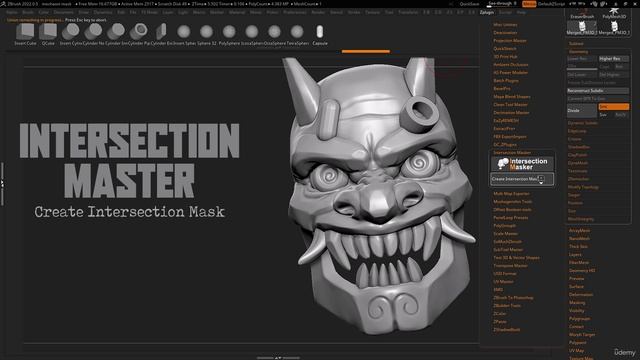Open the Masking subpalette
The image size is (640, 360).
click(577, 303)
